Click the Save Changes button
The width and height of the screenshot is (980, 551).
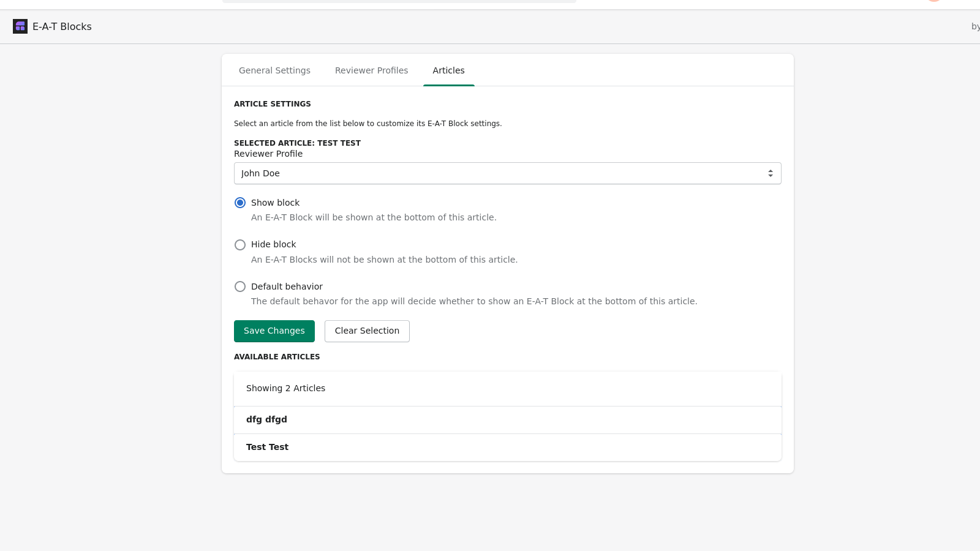274,331
